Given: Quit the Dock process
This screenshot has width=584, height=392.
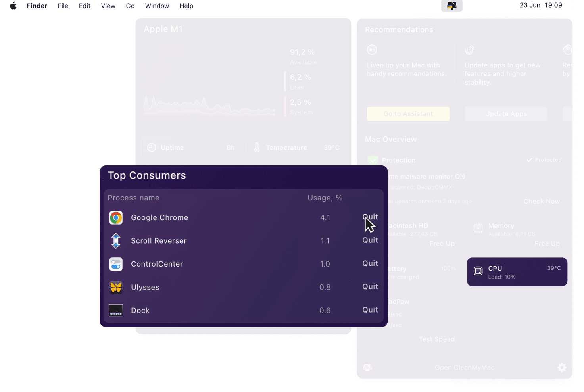Looking at the screenshot, I should pyautogui.click(x=370, y=310).
